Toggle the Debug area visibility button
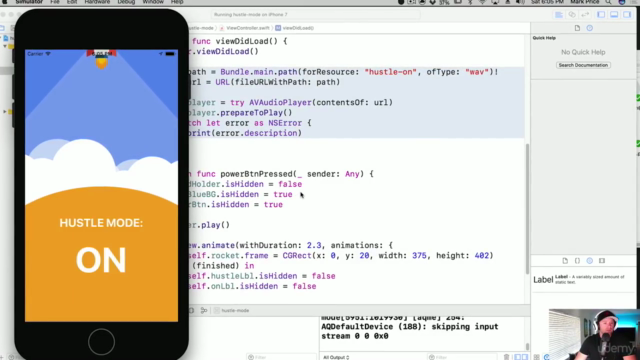Viewport: 640px width, 360px height. pyautogui.click(x=614, y=15)
